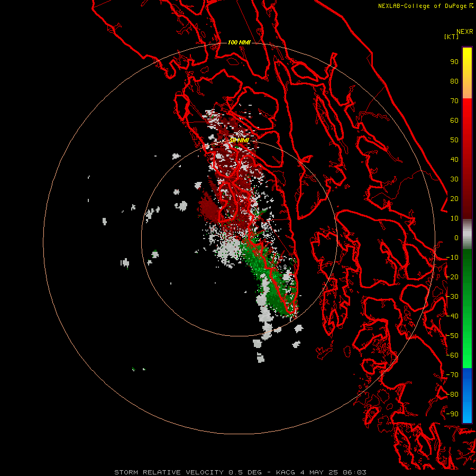Click the 100 NMI range ring label
The height and width of the screenshot is (476, 476).
[x=239, y=42]
